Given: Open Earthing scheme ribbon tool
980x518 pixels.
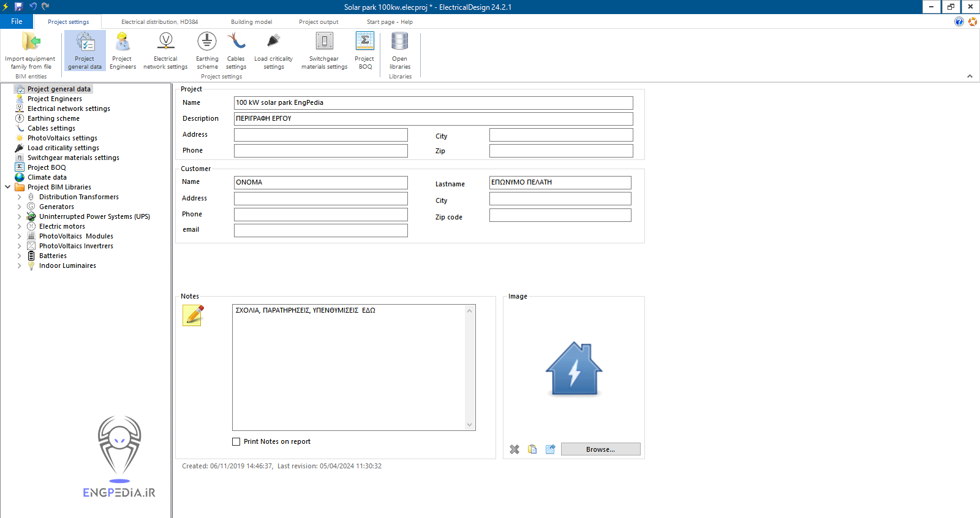Looking at the screenshot, I should 207,51.
